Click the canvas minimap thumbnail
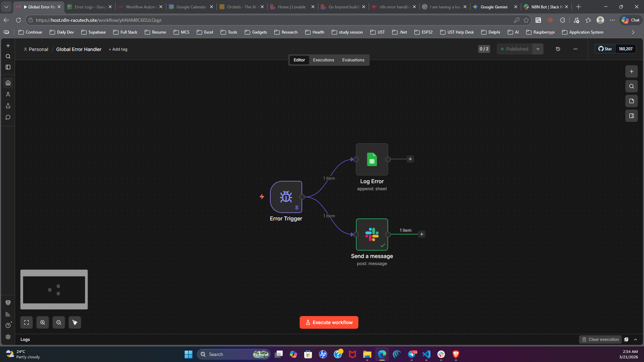 coord(54,290)
